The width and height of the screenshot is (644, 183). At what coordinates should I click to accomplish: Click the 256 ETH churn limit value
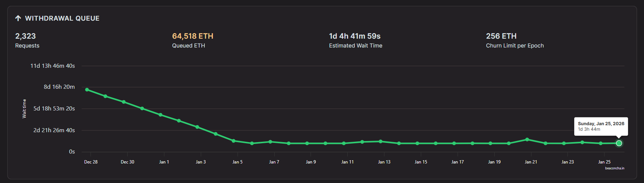click(x=501, y=36)
